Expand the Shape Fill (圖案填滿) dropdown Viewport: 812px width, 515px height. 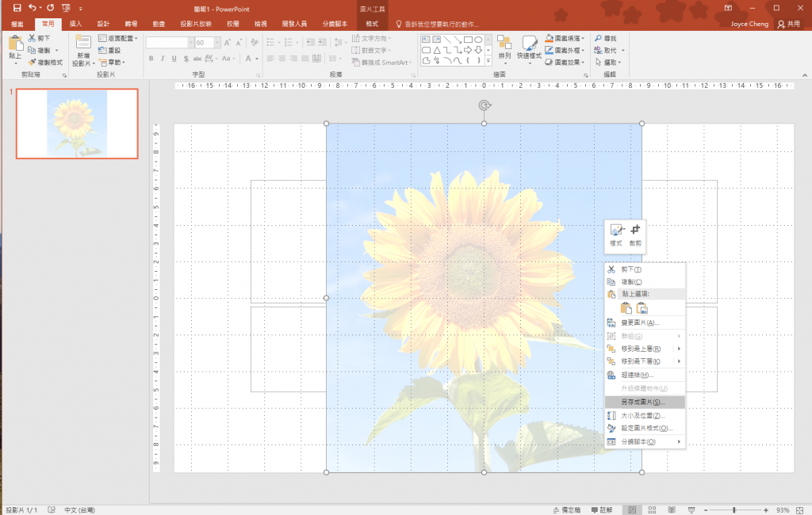point(584,38)
